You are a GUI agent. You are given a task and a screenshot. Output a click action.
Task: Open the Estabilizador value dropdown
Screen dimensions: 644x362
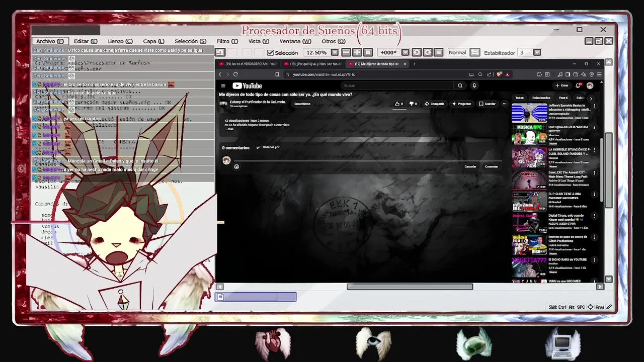tap(537, 52)
